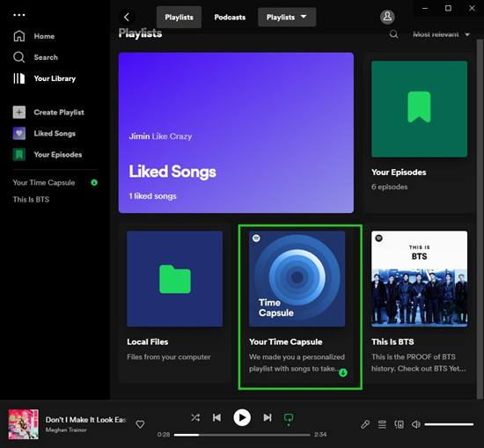Viewport: 484px width, 448px height.
Task: Open the play queue icon
Action: click(382, 424)
